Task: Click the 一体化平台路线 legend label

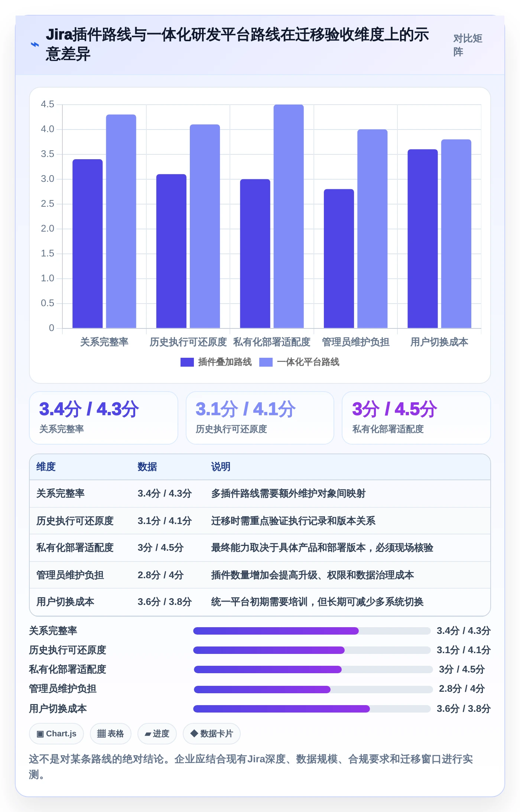Action: 308,362
